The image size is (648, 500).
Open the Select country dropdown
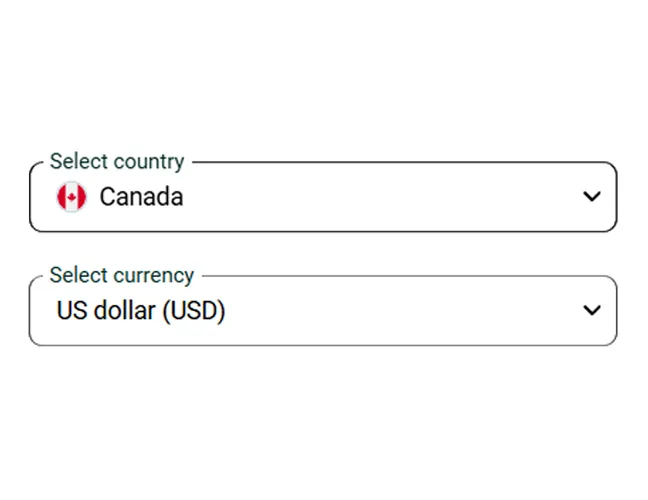322,197
